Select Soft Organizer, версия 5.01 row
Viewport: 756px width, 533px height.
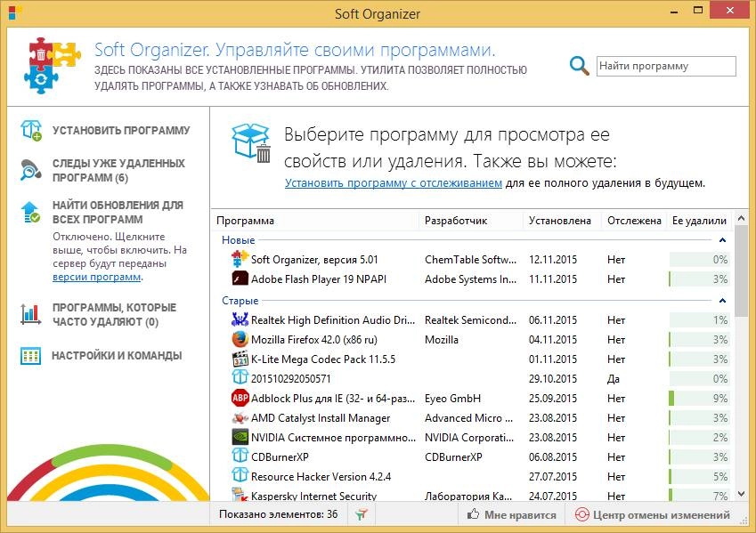(x=472, y=259)
